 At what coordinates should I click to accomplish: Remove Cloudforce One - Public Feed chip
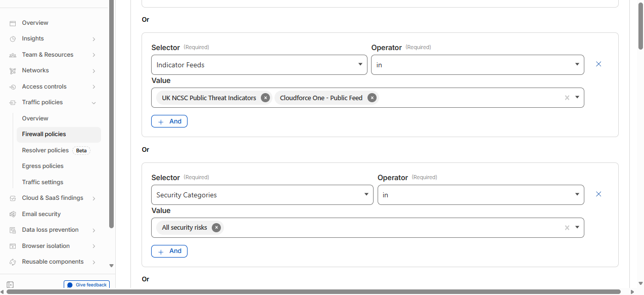point(372,98)
